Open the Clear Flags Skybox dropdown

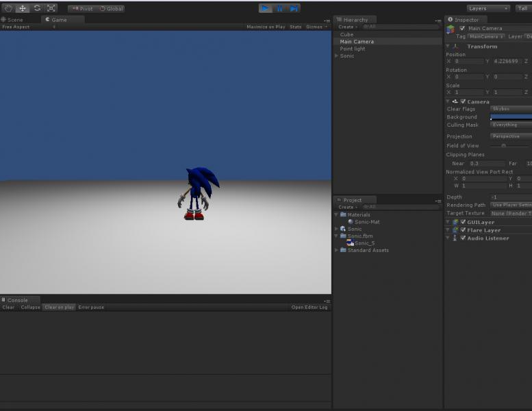coord(511,109)
